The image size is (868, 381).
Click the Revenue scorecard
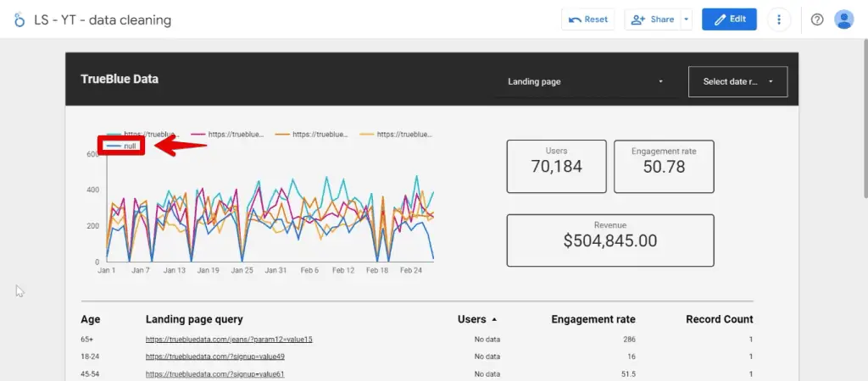point(609,240)
